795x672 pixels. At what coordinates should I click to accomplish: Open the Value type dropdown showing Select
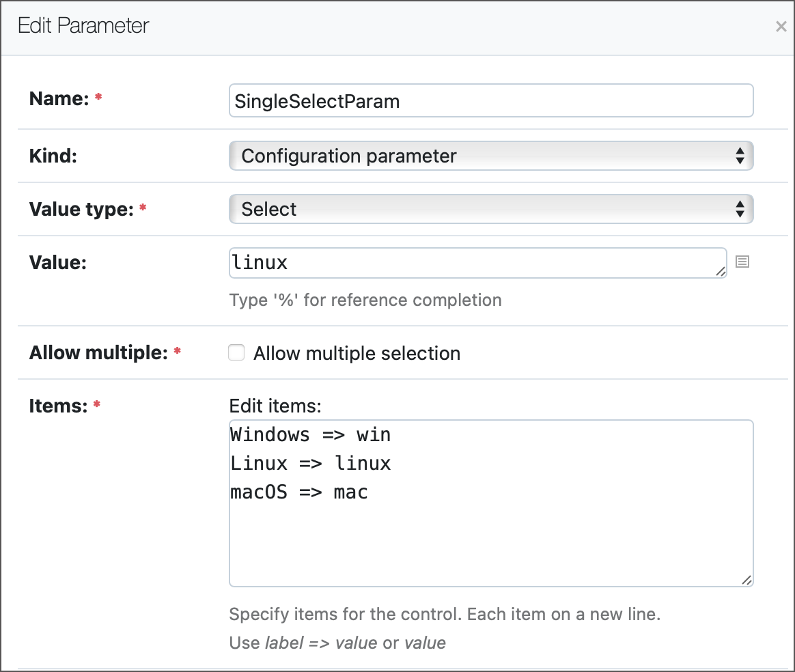[490, 209]
